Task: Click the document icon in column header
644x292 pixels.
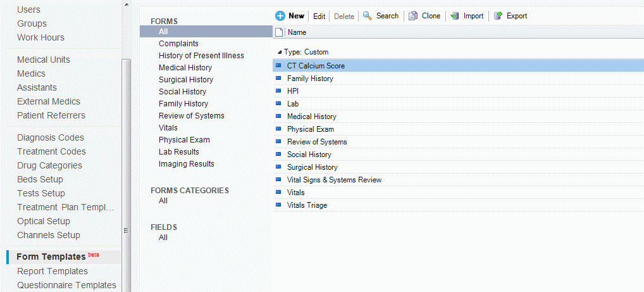Action: (279, 32)
